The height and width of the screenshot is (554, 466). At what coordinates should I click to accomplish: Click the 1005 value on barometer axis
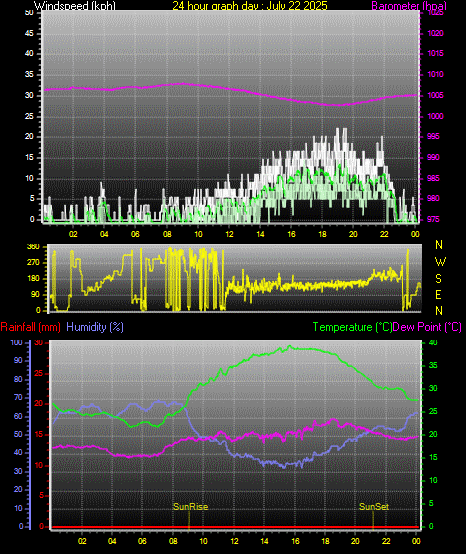435,95
